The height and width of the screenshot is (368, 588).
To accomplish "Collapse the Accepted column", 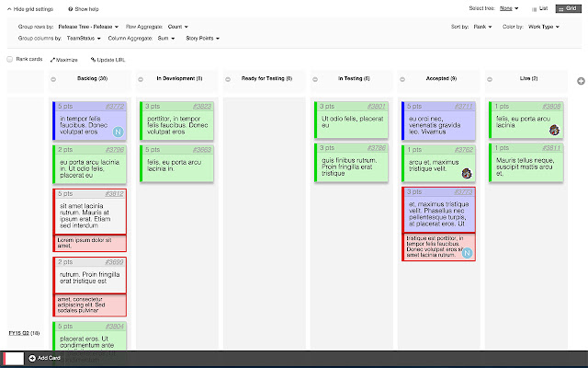I will coord(402,79).
